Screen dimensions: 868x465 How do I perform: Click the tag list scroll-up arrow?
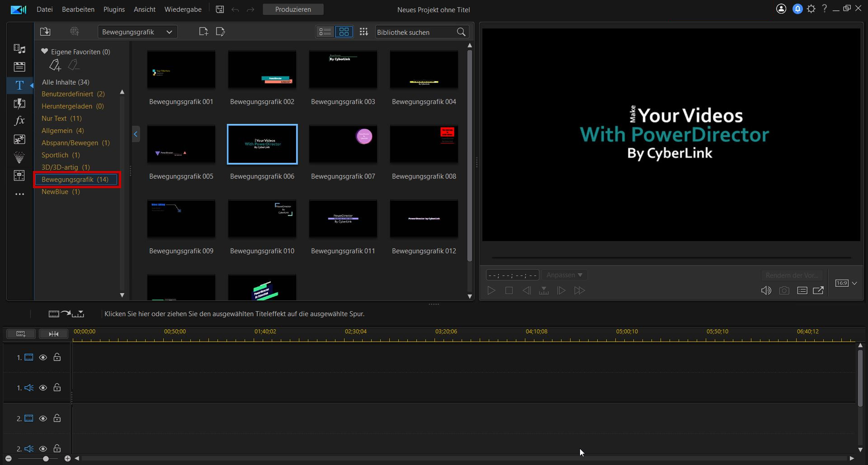[x=122, y=92]
